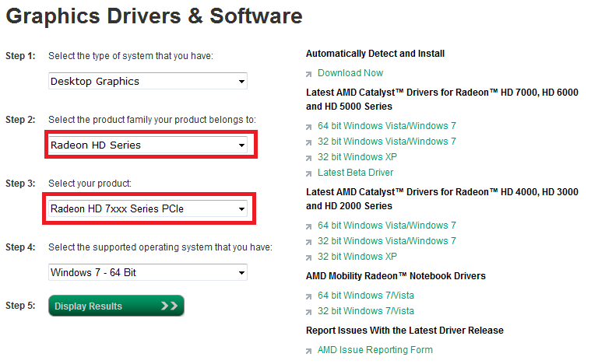Open the AMD Issue Reporting Form link
The height and width of the screenshot is (364, 605).
click(x=375, y=350)
